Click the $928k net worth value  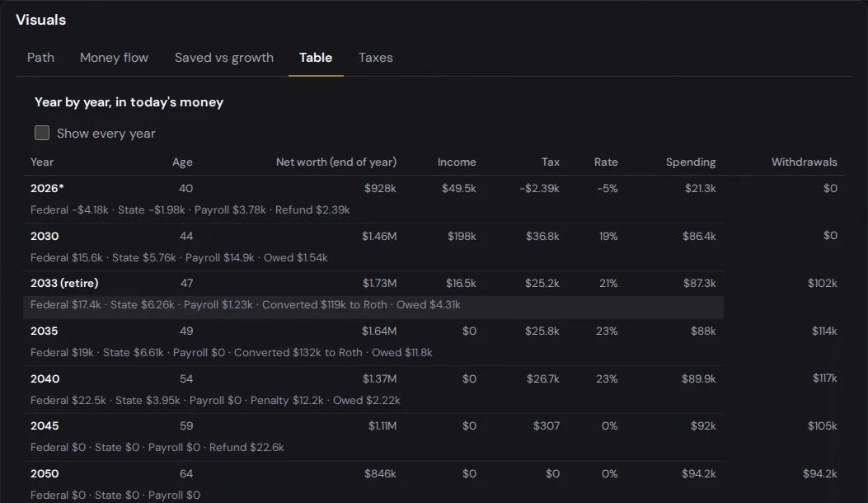point(380,188)
